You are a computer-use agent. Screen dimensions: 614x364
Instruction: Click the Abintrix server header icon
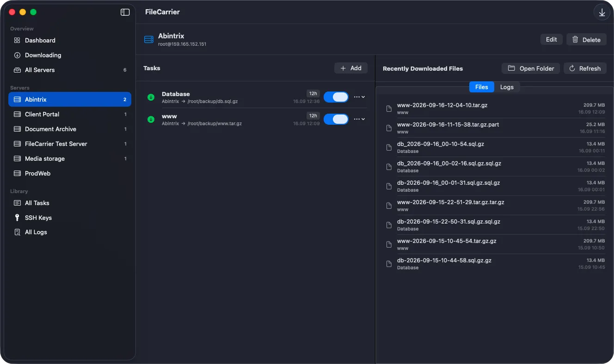pos(149,40)
